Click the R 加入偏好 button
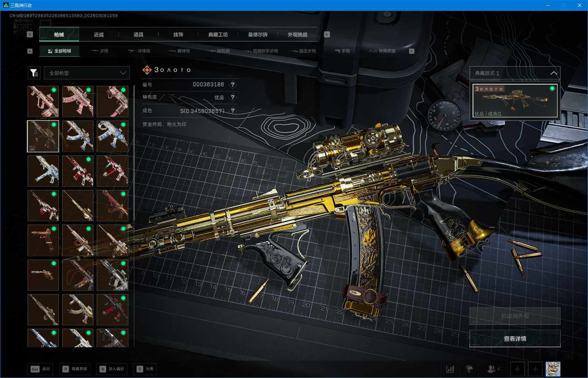Screen dimensions: 588x378 click(x=112, y=369)
